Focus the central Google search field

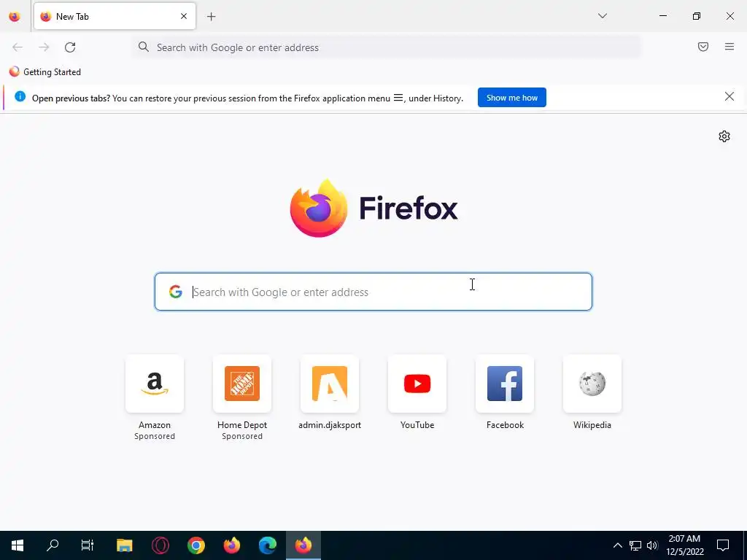(373, 292)
